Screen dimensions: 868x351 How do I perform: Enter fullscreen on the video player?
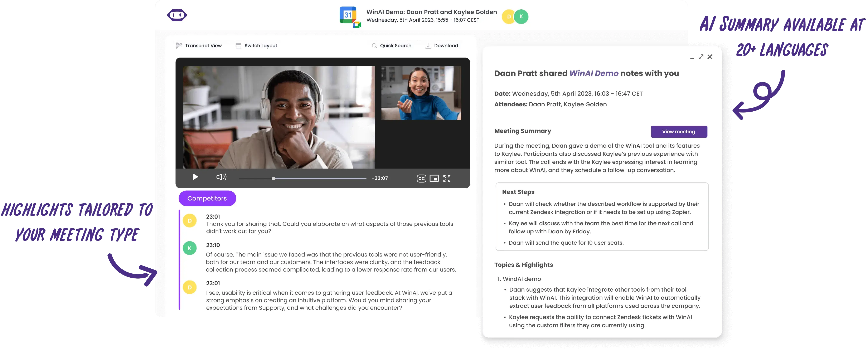447,178
